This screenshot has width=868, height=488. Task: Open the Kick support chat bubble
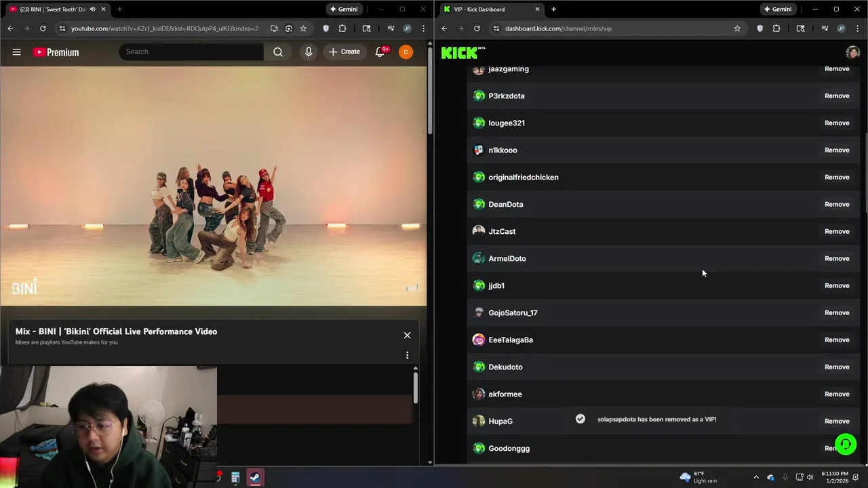[846, 444]
